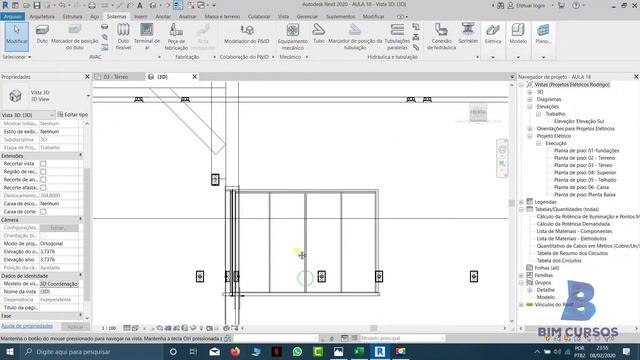The width and height of the screenshot is (640, 360).
Task: Toggle the Caixa de corte checkbox
Action: click(43, 212)
